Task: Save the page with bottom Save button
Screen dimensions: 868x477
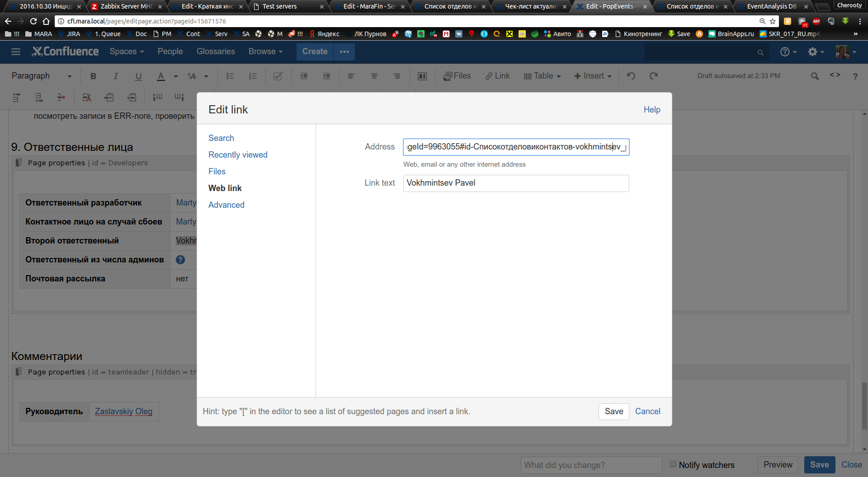Action: [x=819, y=465]
